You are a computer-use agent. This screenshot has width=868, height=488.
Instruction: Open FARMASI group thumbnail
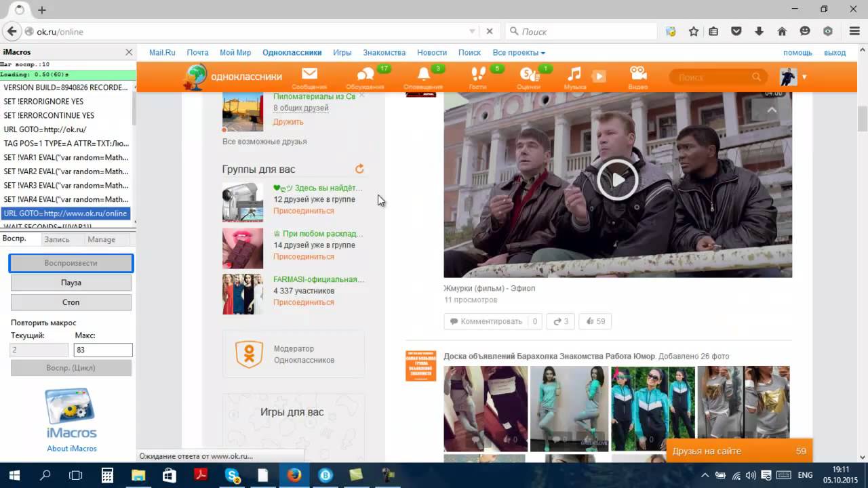pyautogui.click(x=243, y=294)
